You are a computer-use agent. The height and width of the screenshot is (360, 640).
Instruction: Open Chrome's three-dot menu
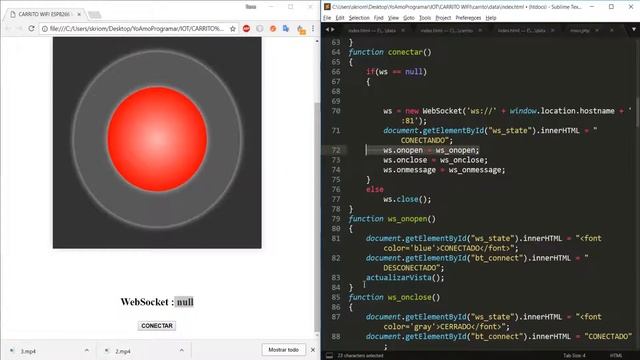(313, 29)
